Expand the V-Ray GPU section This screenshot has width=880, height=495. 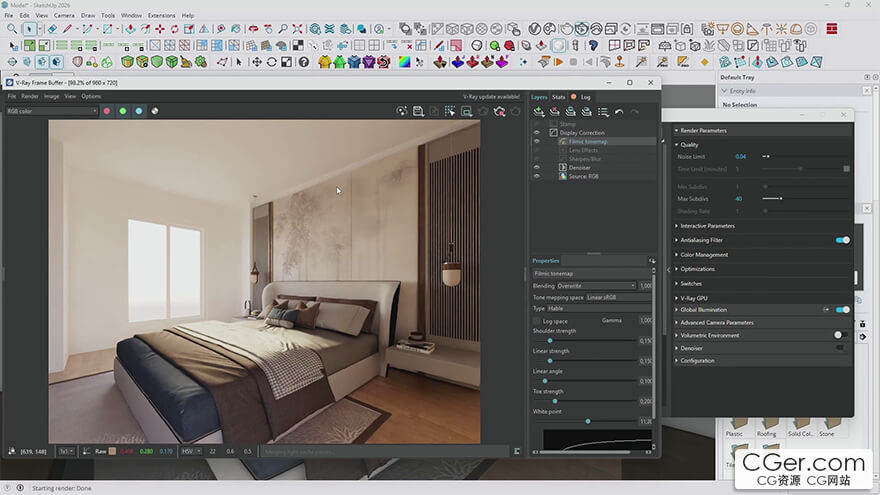coord(694,298)
